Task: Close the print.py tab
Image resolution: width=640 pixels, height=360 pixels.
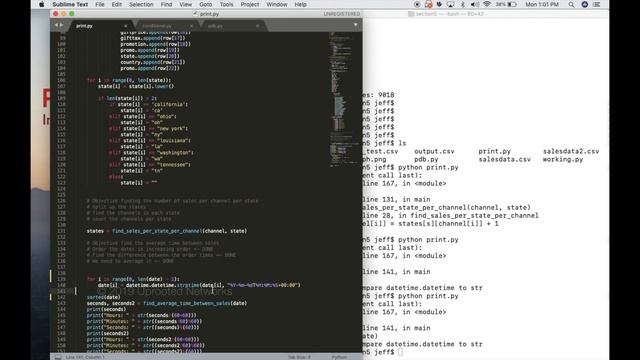Action: [125, 26]
